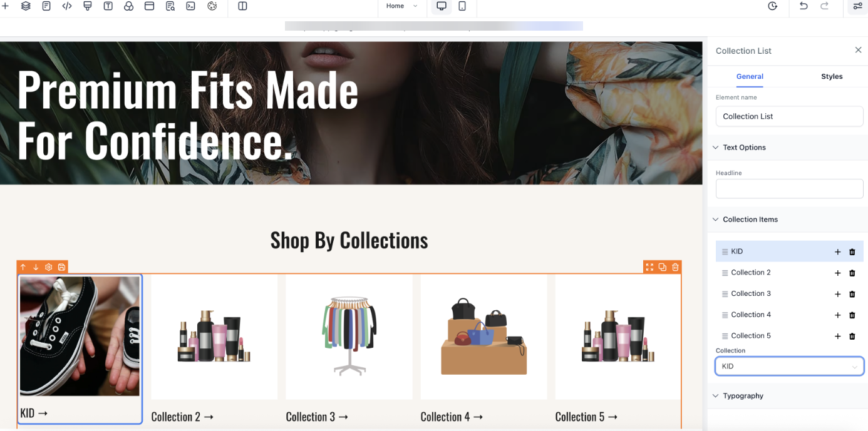The height and width of the screenshot is (431, 868).
Task: Open the Collection KID dropdown
Action: [x=789, y=367]
